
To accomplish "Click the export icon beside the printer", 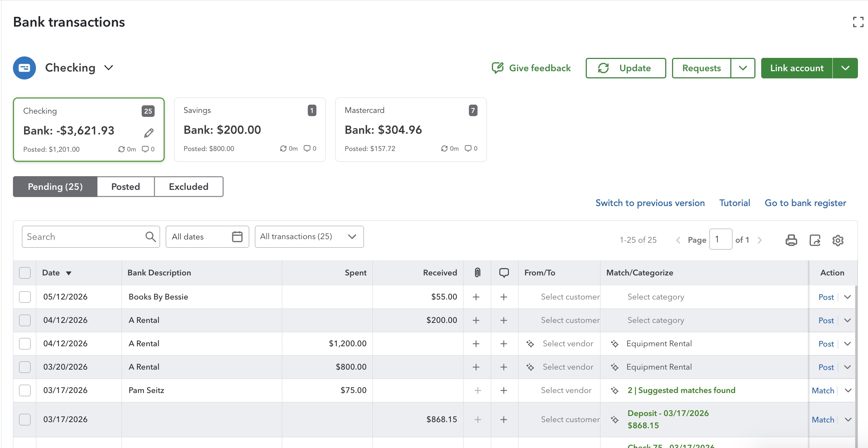I will pyautogui.click(x=815, y=240).
